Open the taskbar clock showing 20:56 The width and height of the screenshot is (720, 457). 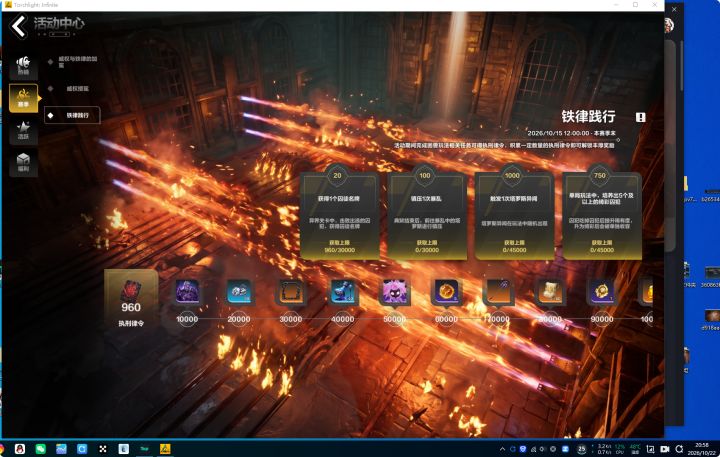coord(702,449)
